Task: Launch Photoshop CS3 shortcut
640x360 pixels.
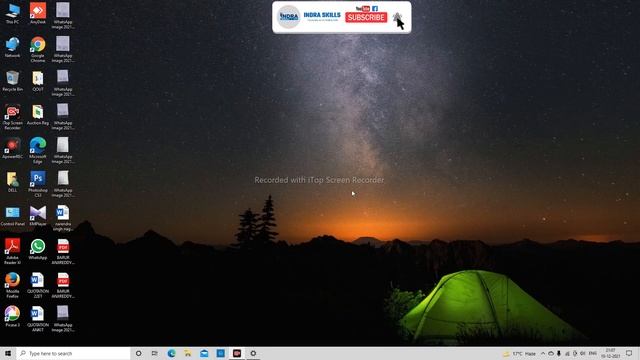Action: tap(38, 184)
